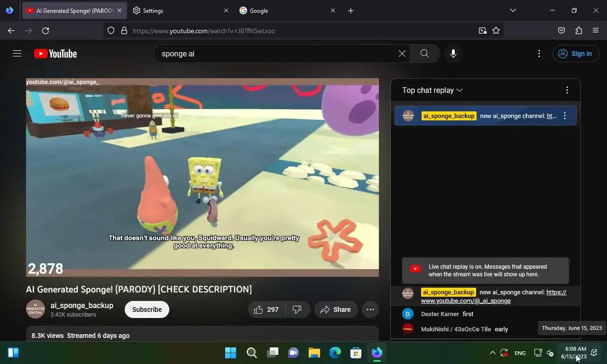Clear the search box with X icon
Screen dimensions: 607x364
click(x=402, y=54)
